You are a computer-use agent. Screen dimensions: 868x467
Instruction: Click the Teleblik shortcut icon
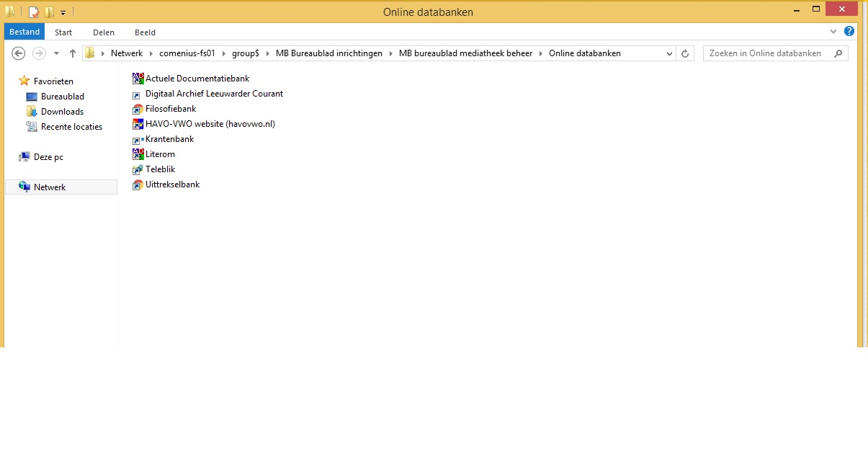tap(138, 169)
